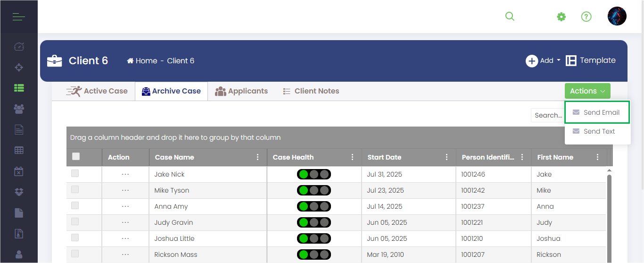Viewport: 644px width, 263px height.
Task: Click the Case Health indicator for Mike Tyson
Action: [314, 190]
